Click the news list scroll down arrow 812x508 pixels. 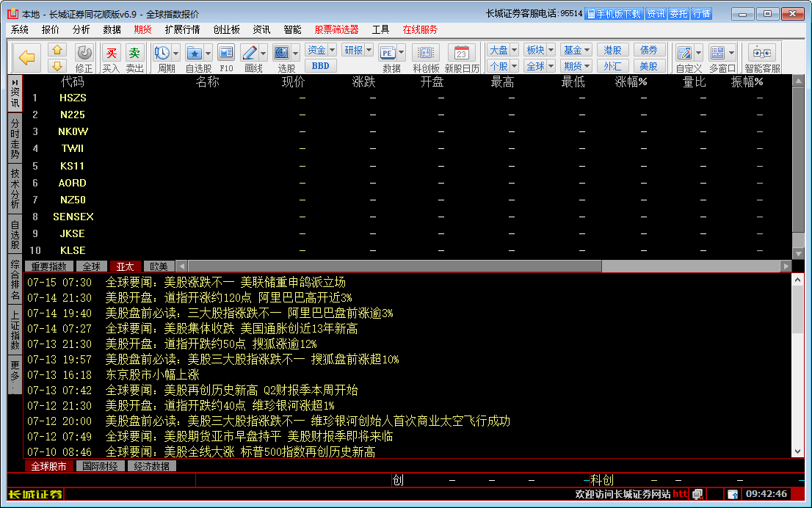click(x=797, y=451)
